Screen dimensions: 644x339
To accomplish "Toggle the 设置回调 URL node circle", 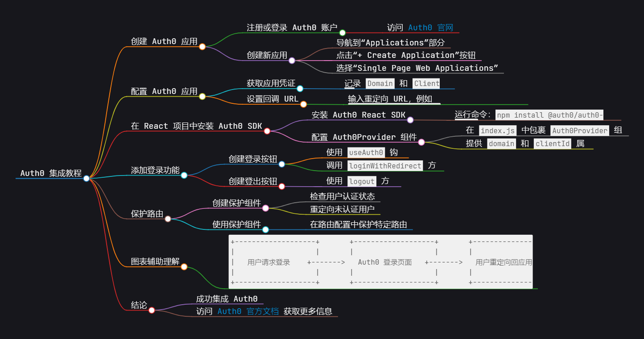I will click(x=303, y=104).
